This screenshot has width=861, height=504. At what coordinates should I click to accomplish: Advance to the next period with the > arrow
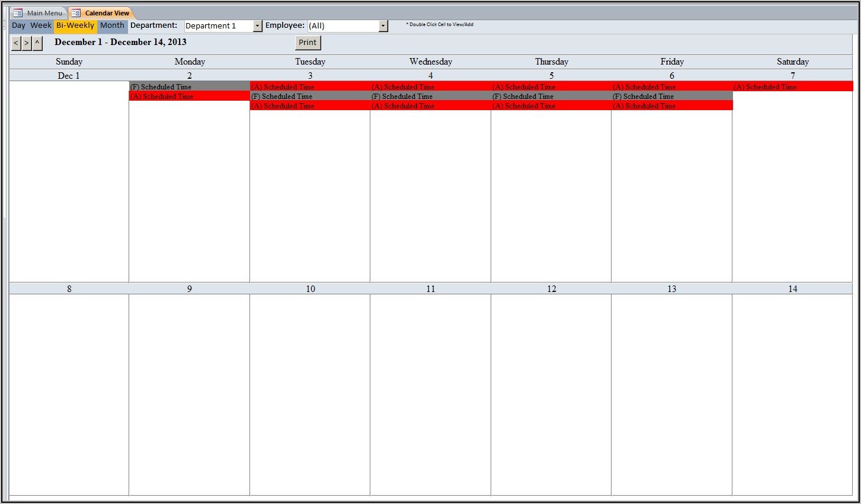tap(27, 43)
